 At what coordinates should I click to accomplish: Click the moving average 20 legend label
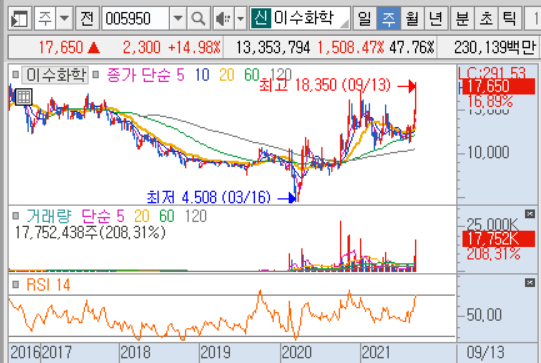(227, 75)
